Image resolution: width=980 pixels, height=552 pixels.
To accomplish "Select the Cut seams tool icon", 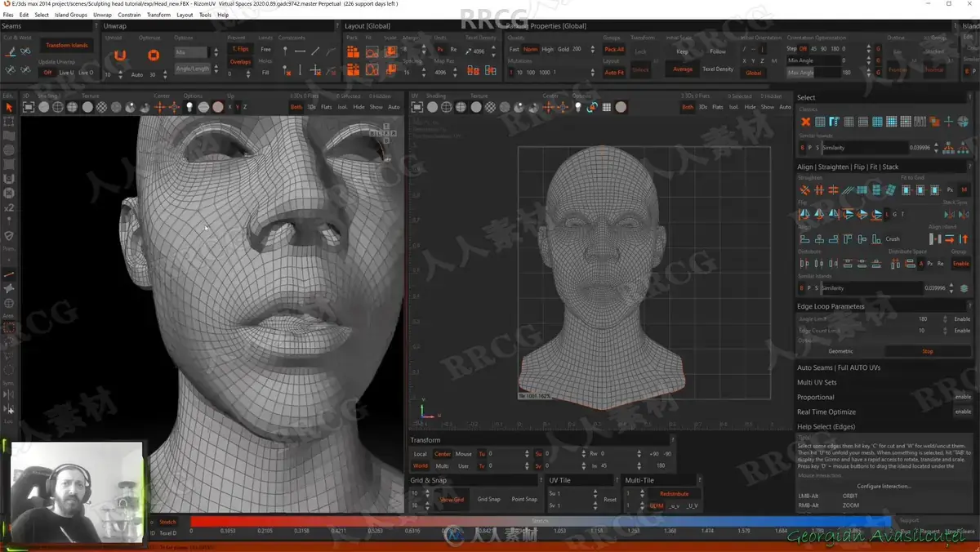I will click(x=11, y=51).
